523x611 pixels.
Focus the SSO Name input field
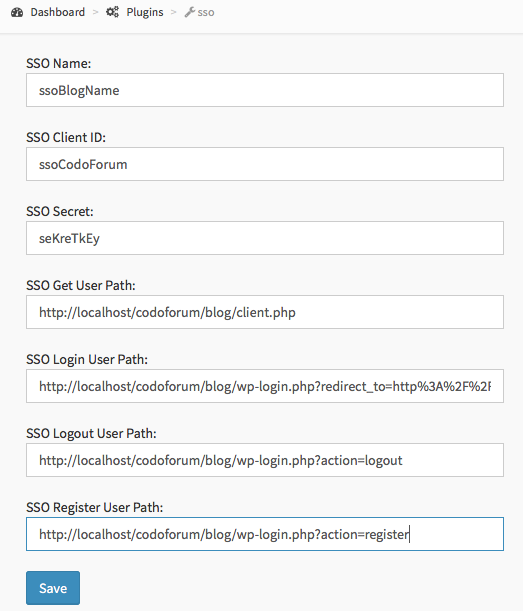click(x=265, y=90)
